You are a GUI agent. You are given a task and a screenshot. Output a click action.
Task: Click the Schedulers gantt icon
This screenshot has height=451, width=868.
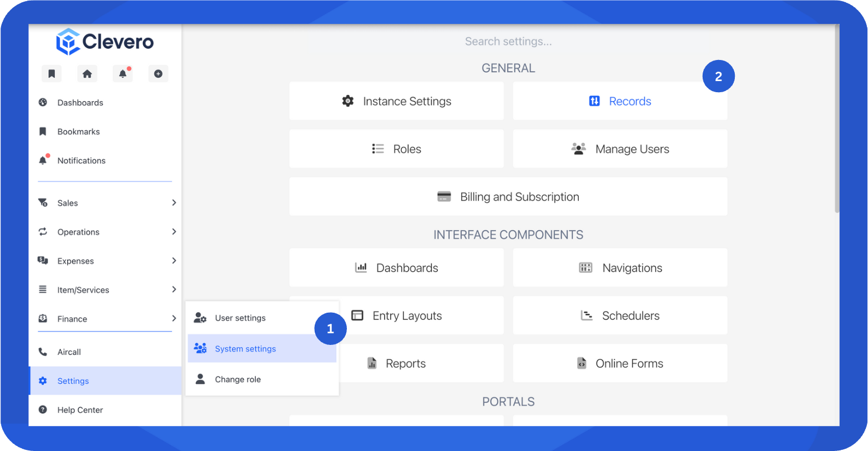click(x=587, y=315)
